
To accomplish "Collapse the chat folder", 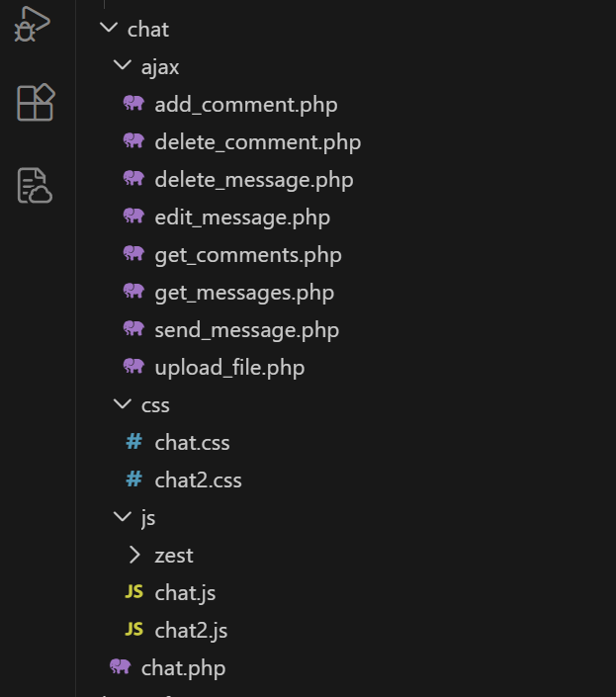I will [108, 29].
